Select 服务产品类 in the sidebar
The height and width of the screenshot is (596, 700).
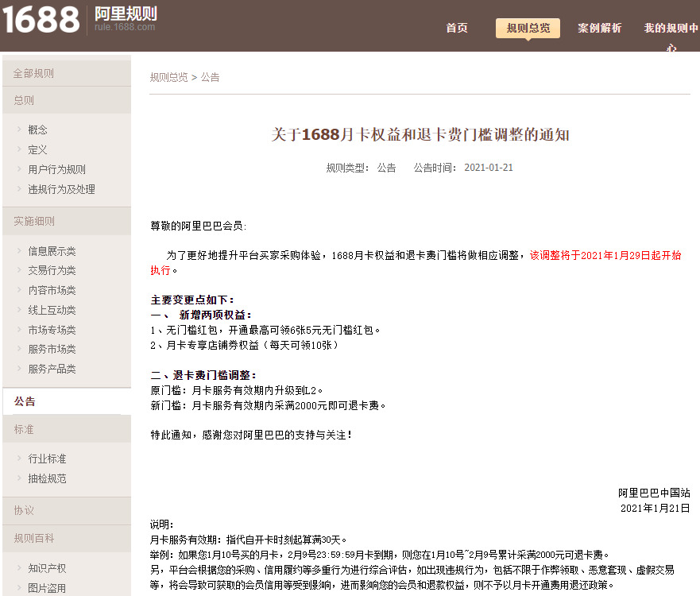52,369
